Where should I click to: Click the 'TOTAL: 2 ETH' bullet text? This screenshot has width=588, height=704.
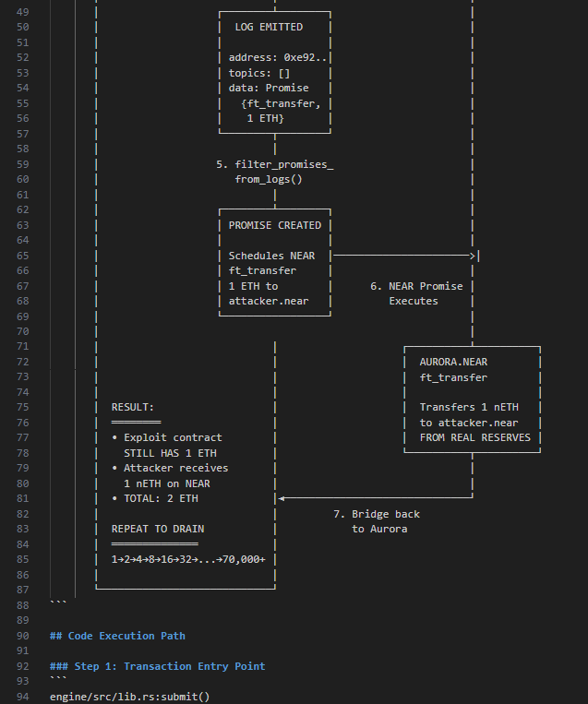(x=161, y=498)
